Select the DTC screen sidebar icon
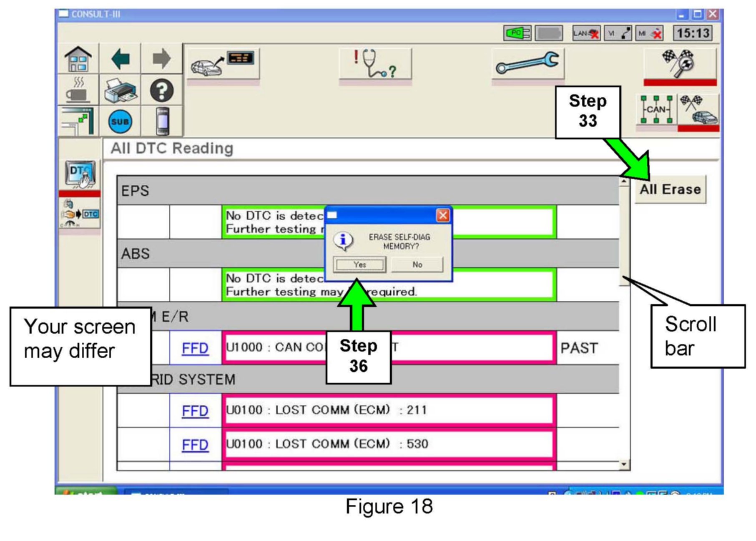Image resolution: width=756 pixels, height=541 pixels. coord(80,174)
